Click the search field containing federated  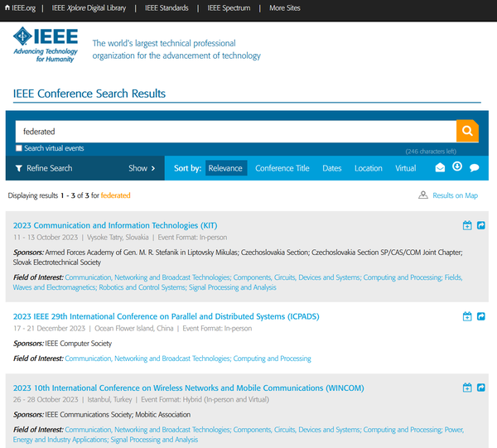coord(236,131)
